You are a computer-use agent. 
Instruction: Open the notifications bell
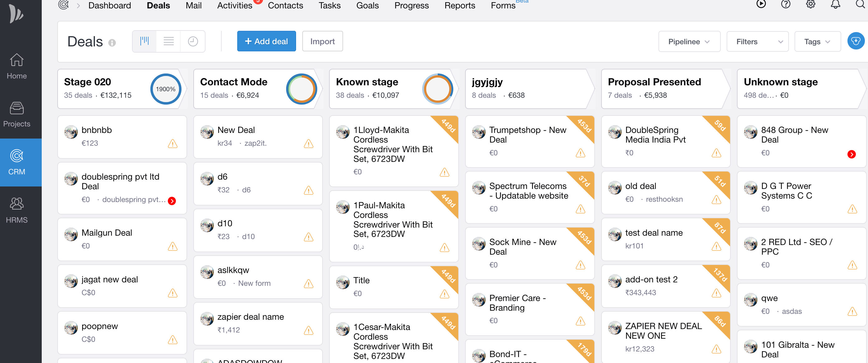(835, 4)
